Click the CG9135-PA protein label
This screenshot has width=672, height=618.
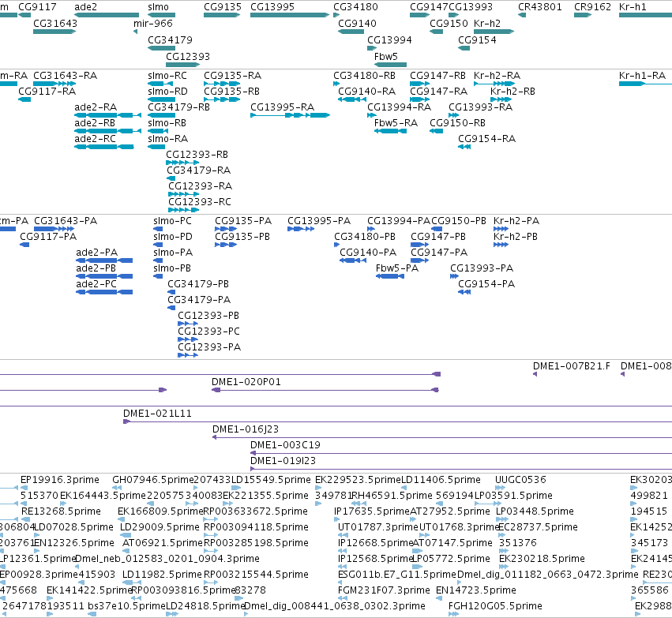(x=243, y=221)
